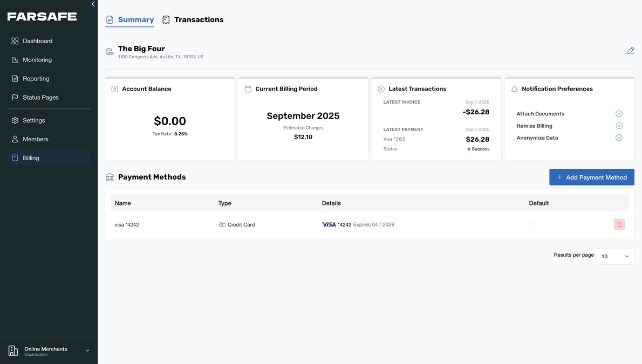Click the edit pencil for The Big Four
The image size is (642, 364).
(630, 50)
